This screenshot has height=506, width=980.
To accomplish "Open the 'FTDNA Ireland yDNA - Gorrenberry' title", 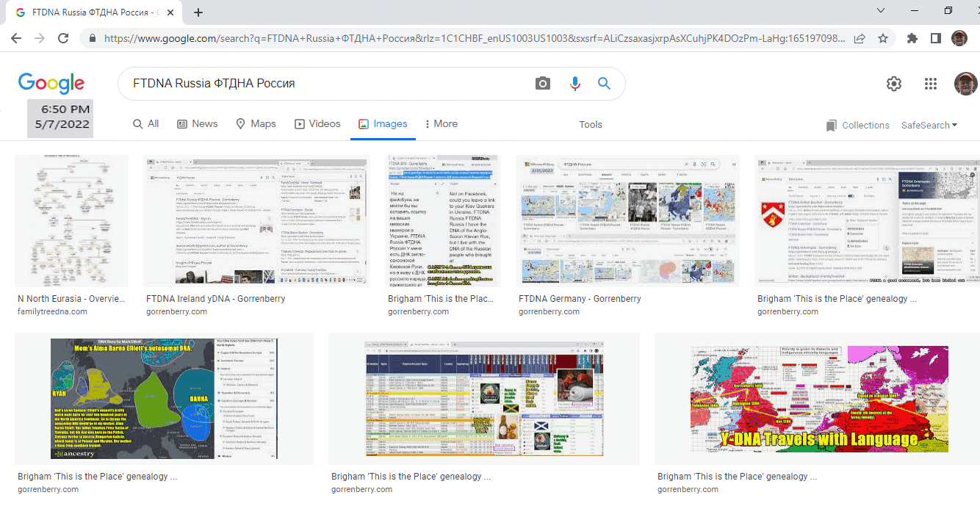I will [216, 299].
